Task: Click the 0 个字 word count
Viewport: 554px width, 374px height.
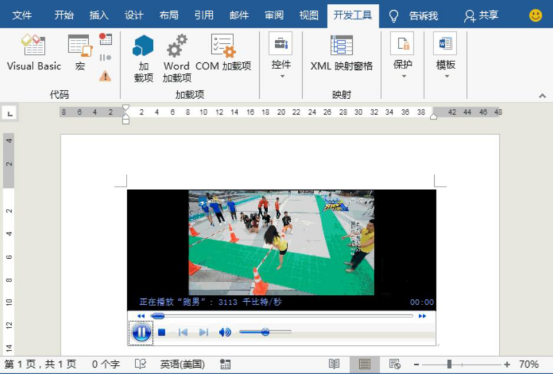Action: (x=106, y=364)
